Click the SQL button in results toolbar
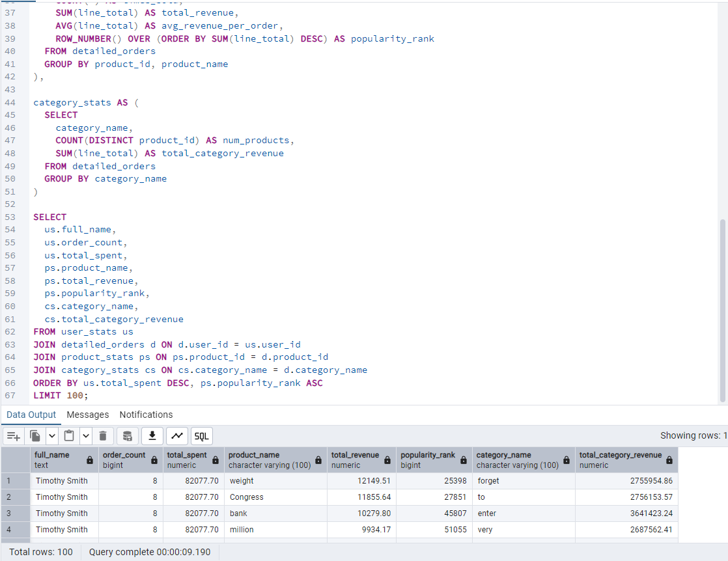Viewport: 728px width, 561px height. coord(201,436)
